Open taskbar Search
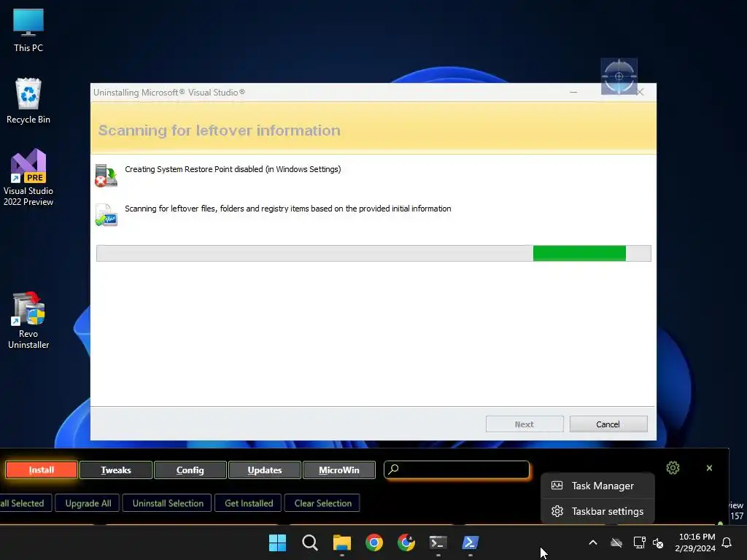 point(309,542)
